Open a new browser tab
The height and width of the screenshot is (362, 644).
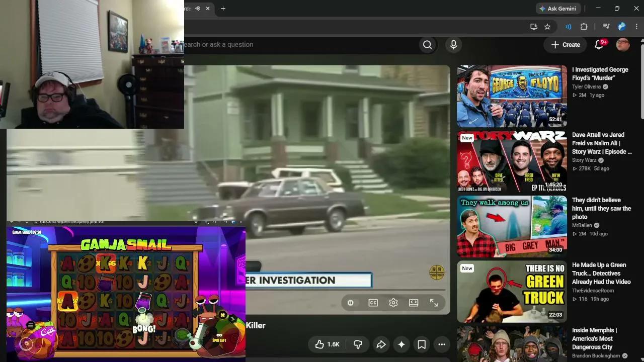click(223, 9)
